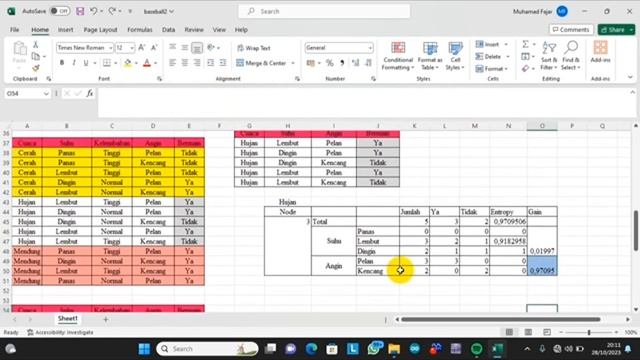This screenshot has height=360, width=640.
Task: Open the Data tab
Action: click(168, 30)
